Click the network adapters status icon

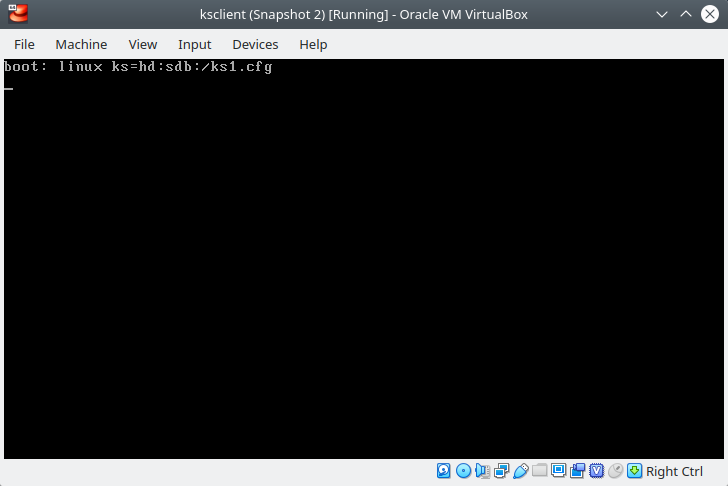[501, 471]
